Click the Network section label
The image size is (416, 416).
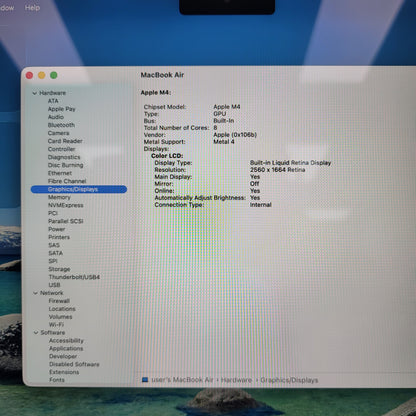(x=51, y=293)
